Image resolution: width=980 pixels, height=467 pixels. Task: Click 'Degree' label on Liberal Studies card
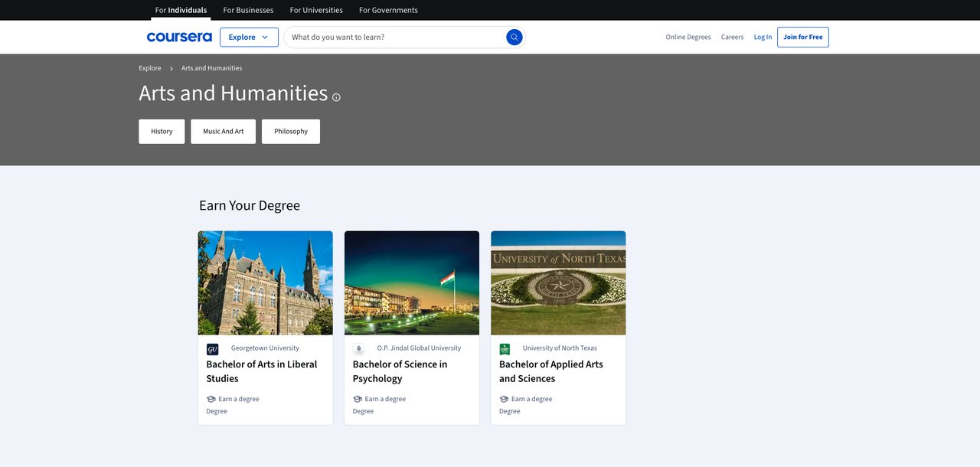(217, 411)
